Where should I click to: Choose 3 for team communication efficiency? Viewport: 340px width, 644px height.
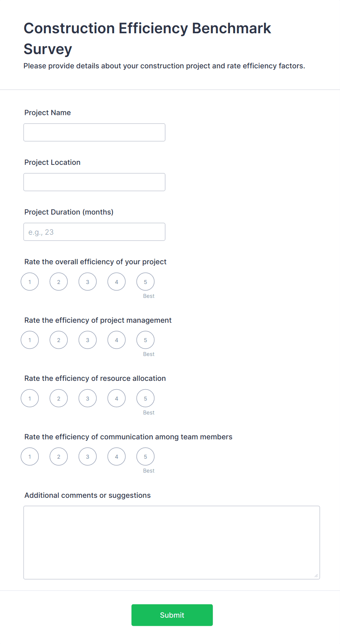(87, 457)
